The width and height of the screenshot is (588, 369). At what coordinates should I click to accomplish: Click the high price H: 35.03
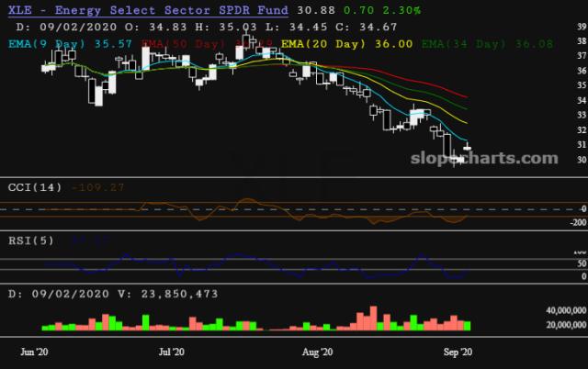(x=226, y=27)
